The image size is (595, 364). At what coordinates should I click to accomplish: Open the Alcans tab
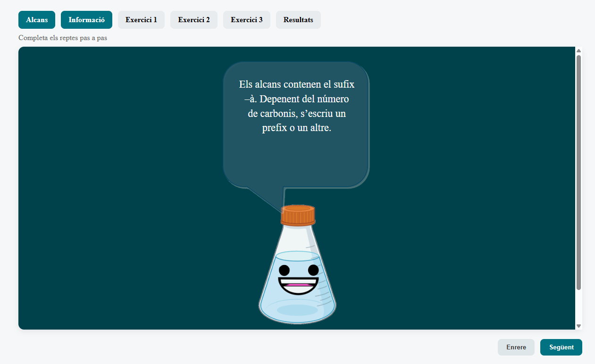pyautogui.click(x=37, y=20)
